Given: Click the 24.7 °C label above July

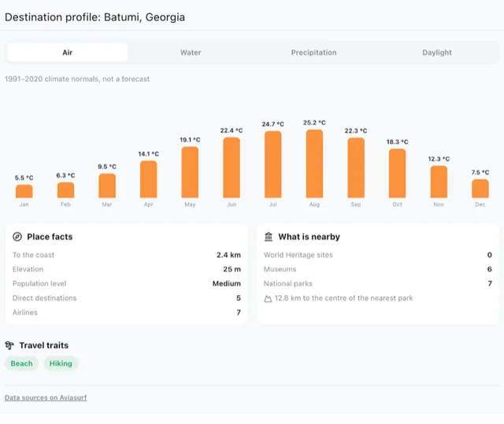Looking at the screenshot, I should point(273,124).
